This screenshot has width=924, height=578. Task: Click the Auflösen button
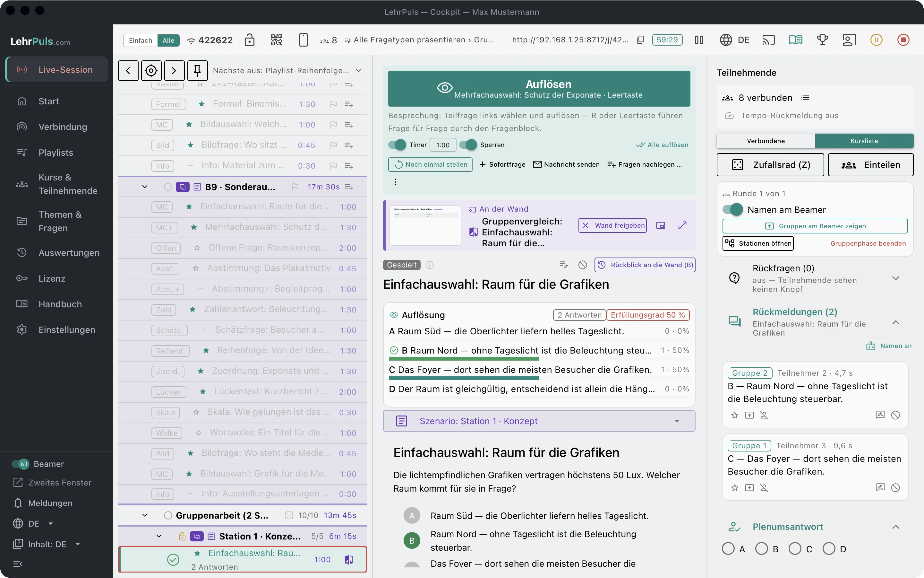click(539, 88)
